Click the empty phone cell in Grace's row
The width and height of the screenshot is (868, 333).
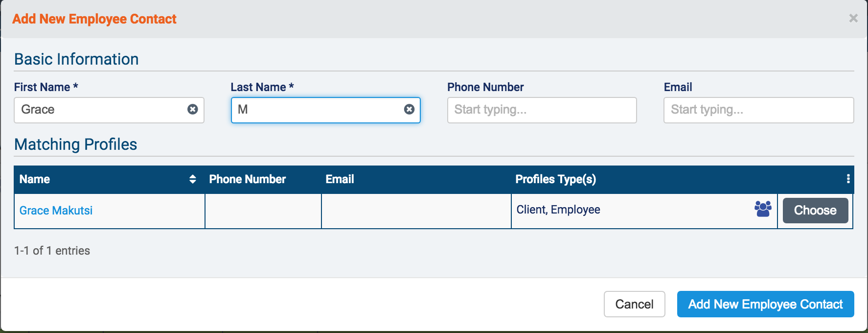(263, 211)
